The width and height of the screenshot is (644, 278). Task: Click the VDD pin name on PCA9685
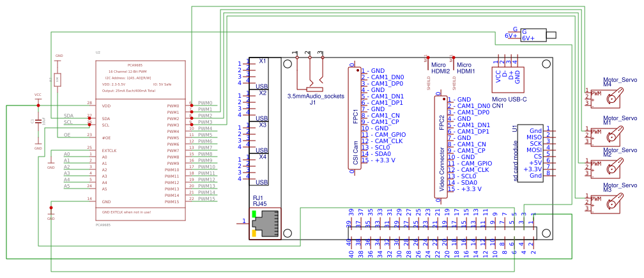(x=106, y=106)
